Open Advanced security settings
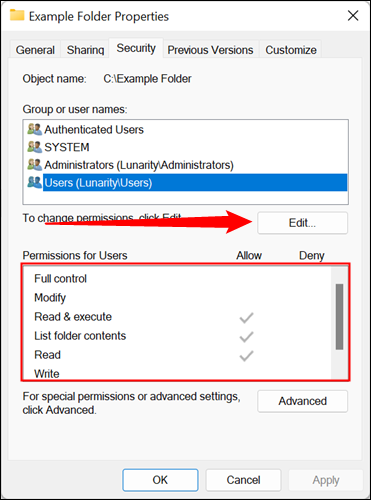Image resolution: width=371 pixels, height=500 pixels. coord(302,401)
